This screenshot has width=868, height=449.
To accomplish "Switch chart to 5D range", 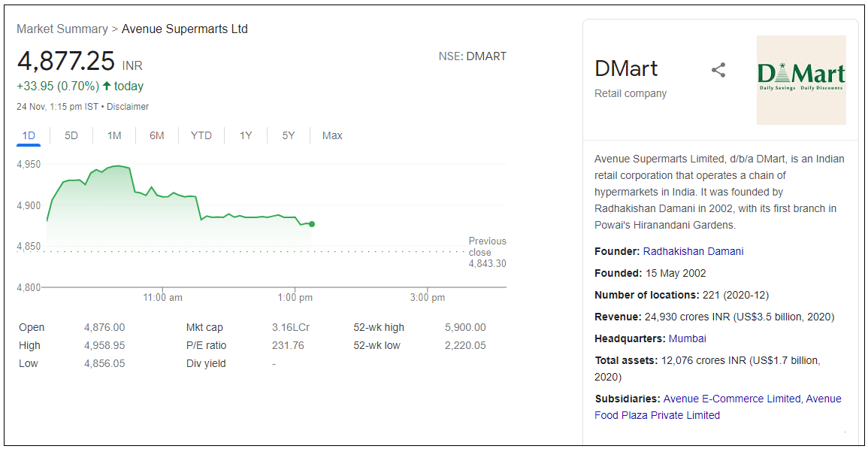I will (x=71, y=135).
